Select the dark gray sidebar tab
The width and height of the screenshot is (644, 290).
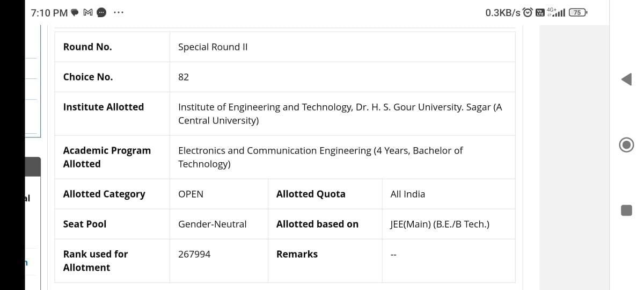pos(32,166)
